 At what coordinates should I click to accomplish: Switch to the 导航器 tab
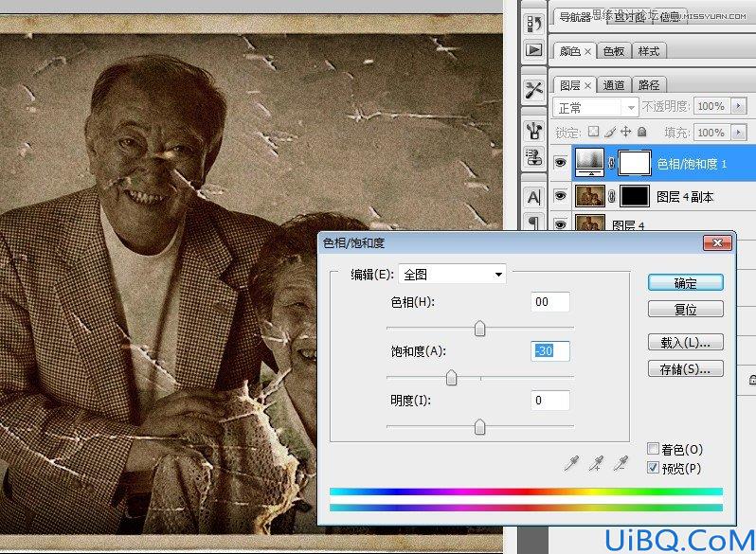click(x=575, y=17)
